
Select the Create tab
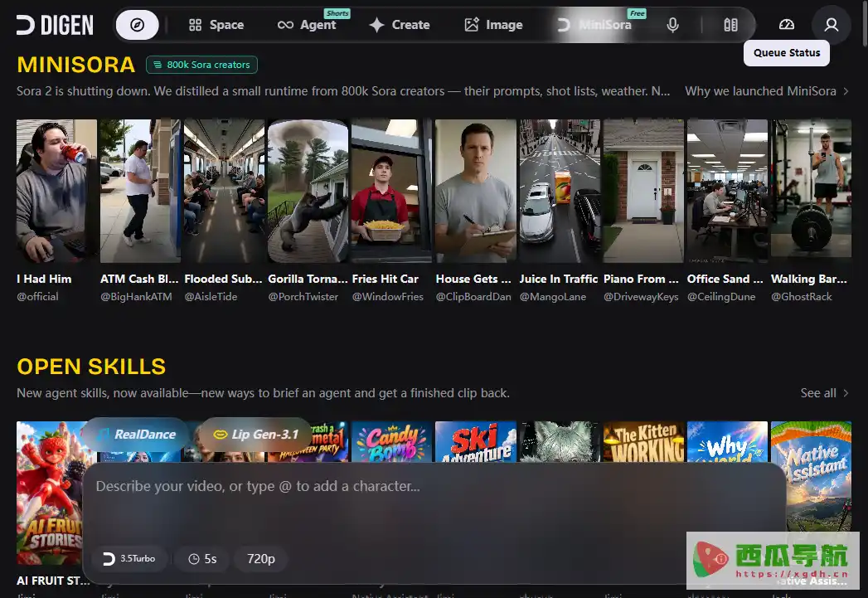coord(400,25)
